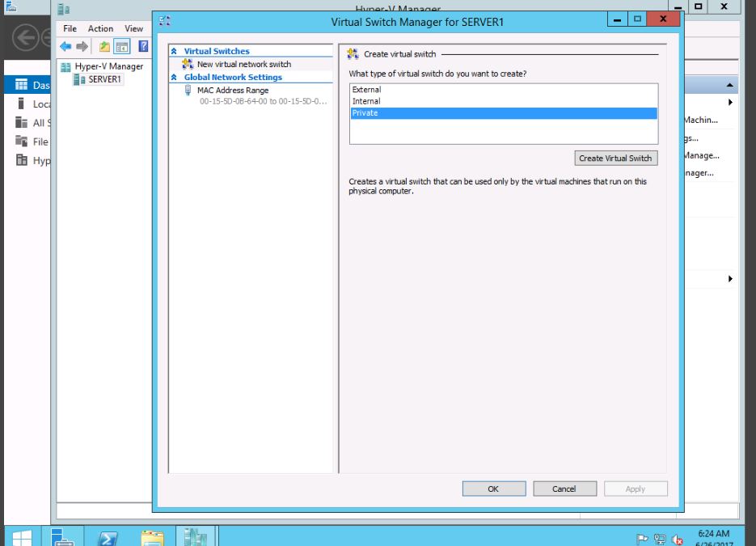Click the muted speaker tray icon

point(677,540)
